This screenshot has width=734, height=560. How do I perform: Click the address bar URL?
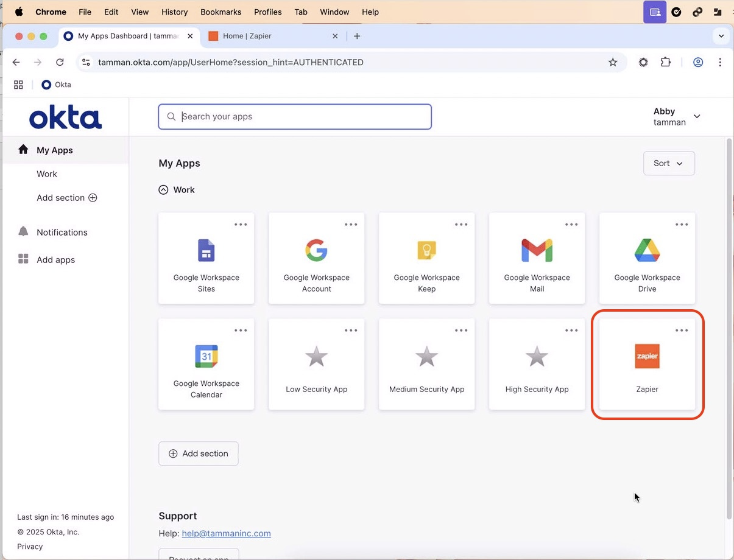click(x=231, y=62)
